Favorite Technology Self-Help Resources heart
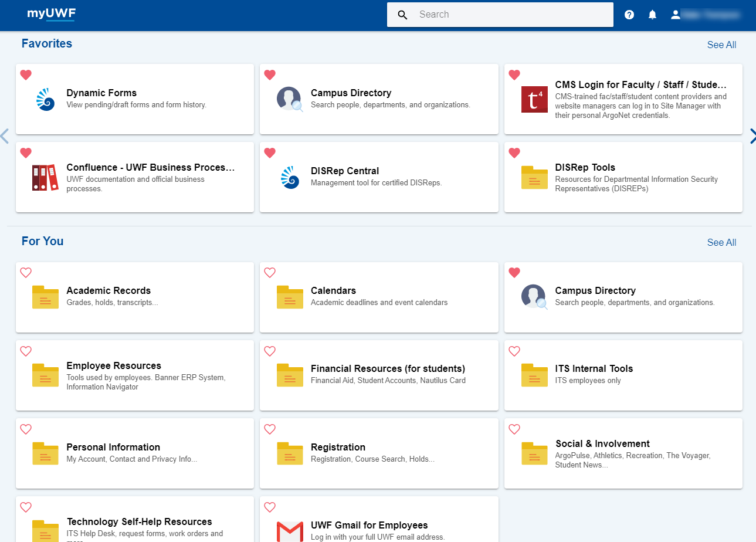The width and height of the screenshot is (756, 542). [x=26, y=507]
